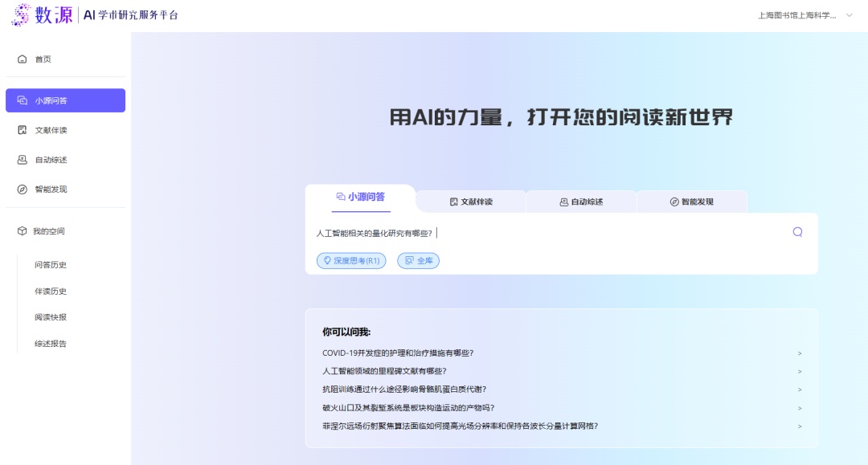This screenshot has height=465, width=868.
Task: Expand the COVID-19并发症 question arrow
Action: (x=799, y=353)
